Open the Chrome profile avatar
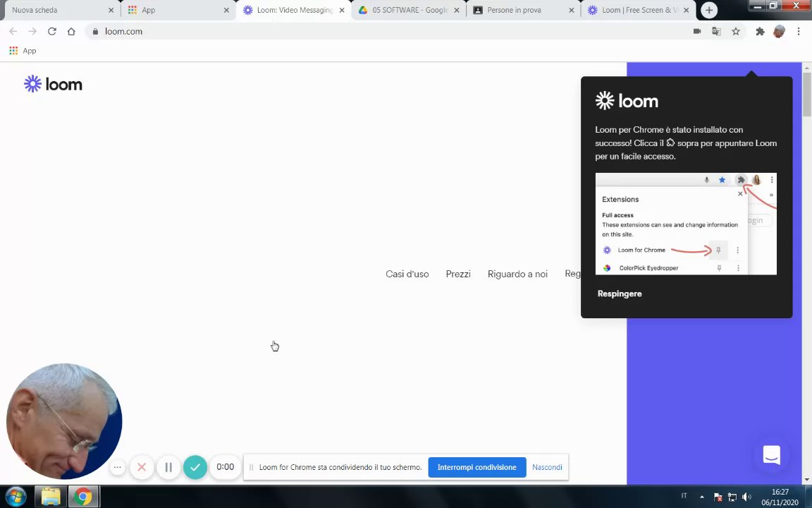Screen dimensions: 812x508 click(779, 32)
